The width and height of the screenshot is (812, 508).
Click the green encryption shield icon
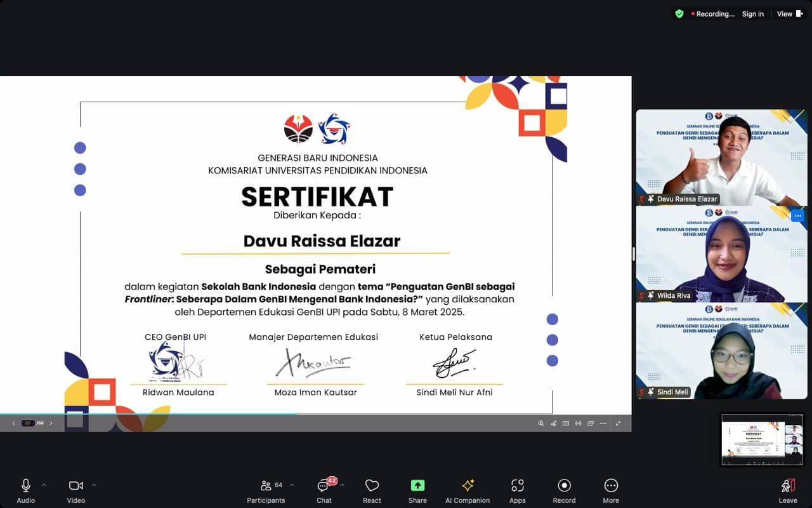[679, 14]
